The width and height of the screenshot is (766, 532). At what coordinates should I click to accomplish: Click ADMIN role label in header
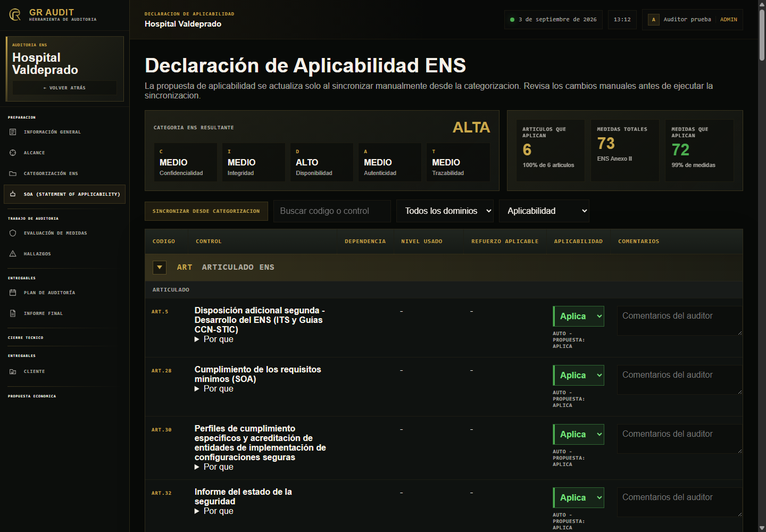coord(728,20)
